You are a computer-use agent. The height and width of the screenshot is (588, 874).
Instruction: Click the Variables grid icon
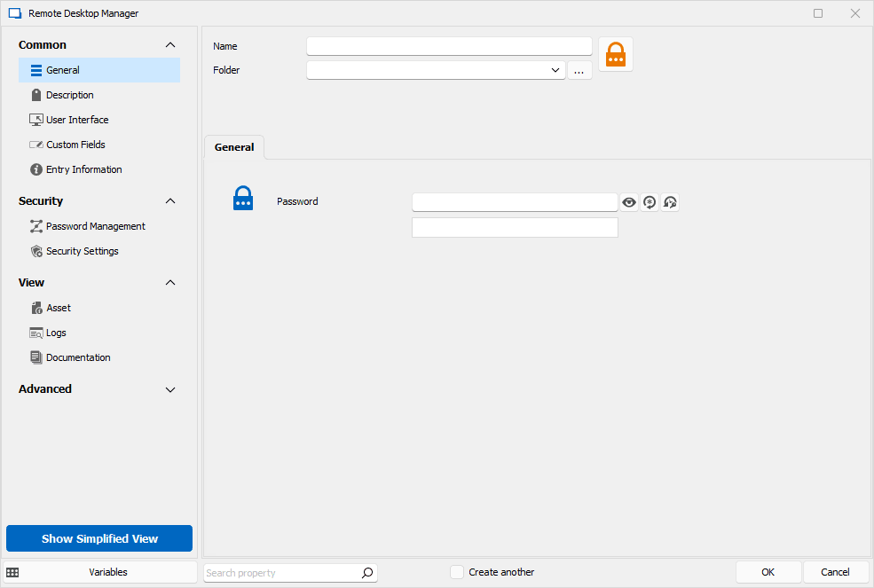(12, 572)
